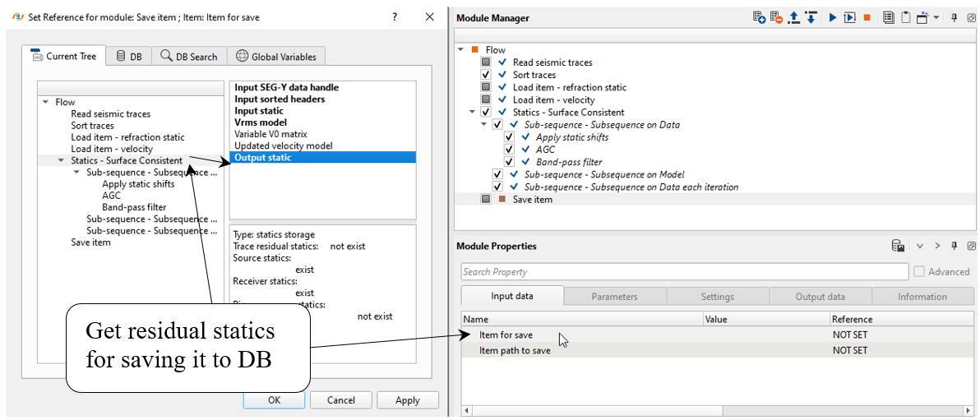This screenshot has height=420, width=980.
Task: Switch to the DB Search tab
Action: tap(189, 57)
